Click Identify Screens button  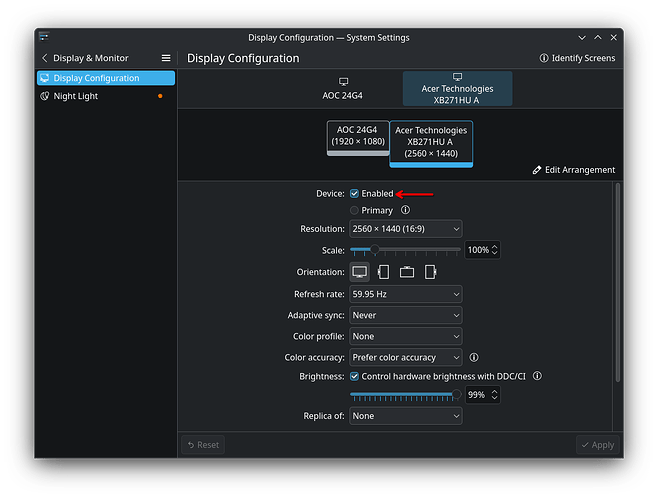pyautogui.click(x=577, y=58)
